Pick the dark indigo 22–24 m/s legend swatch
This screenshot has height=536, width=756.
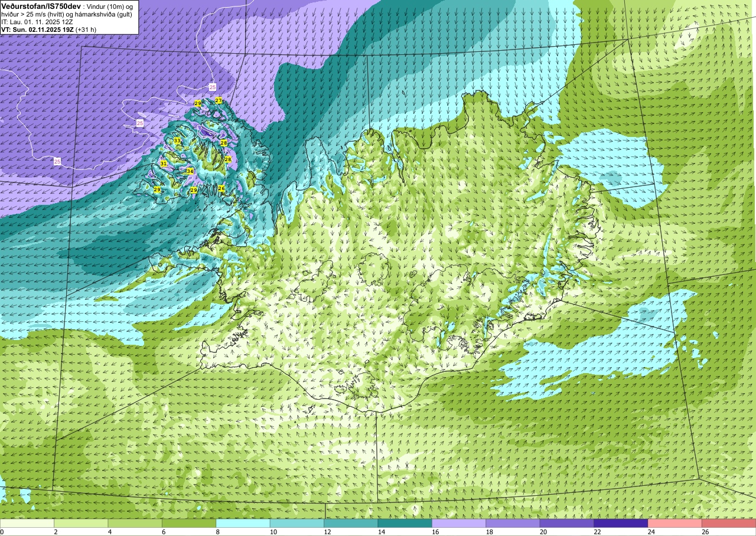(x=621, y=524)
